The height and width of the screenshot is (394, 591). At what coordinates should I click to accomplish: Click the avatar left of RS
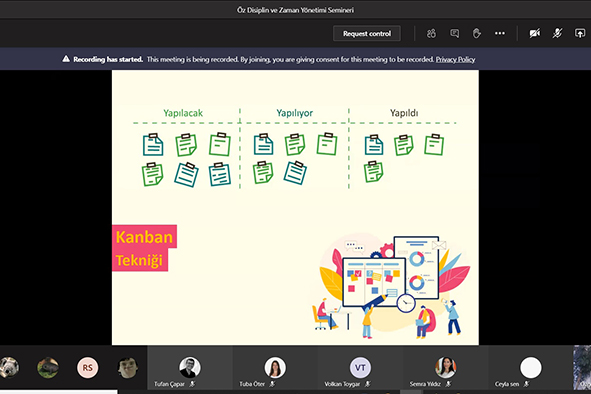point(48,368)
